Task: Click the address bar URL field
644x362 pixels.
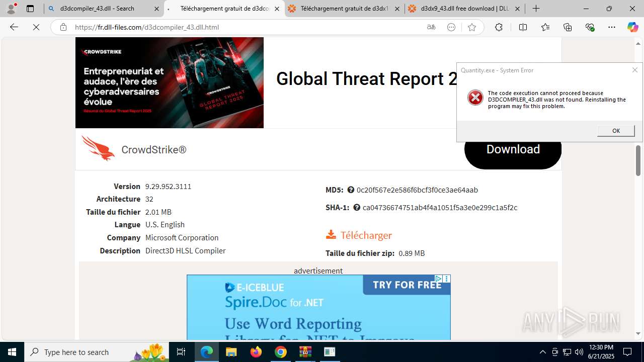Action: [247, 27]
